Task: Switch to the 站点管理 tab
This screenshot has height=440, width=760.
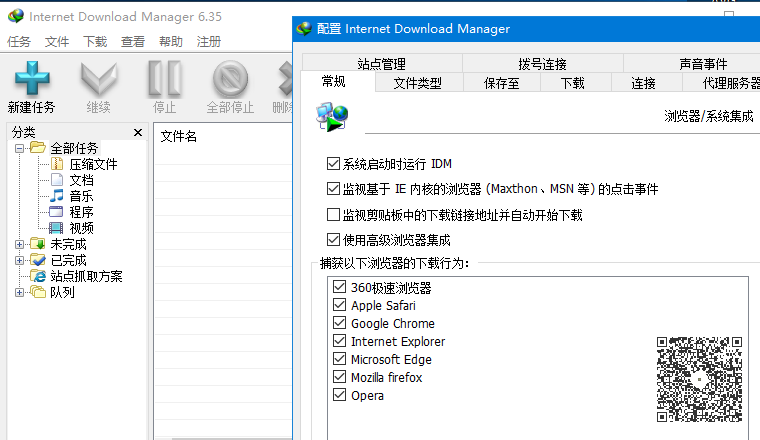Action: point(382,63)
